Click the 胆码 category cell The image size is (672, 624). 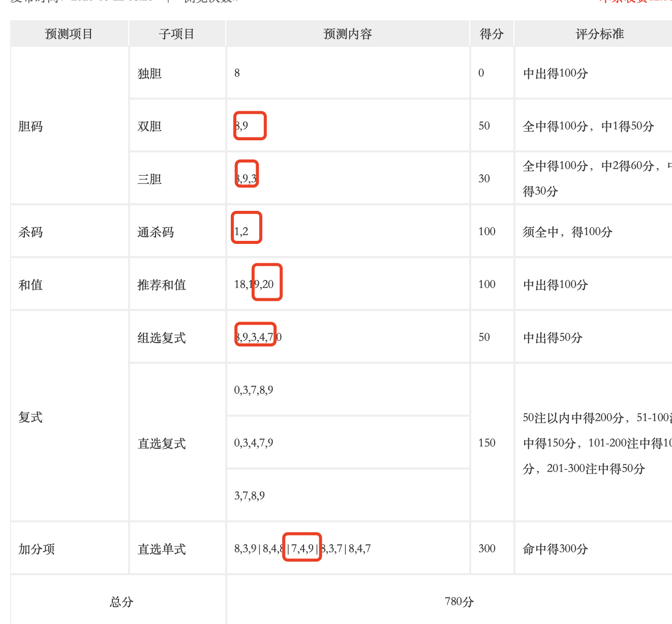pos(30,126)
